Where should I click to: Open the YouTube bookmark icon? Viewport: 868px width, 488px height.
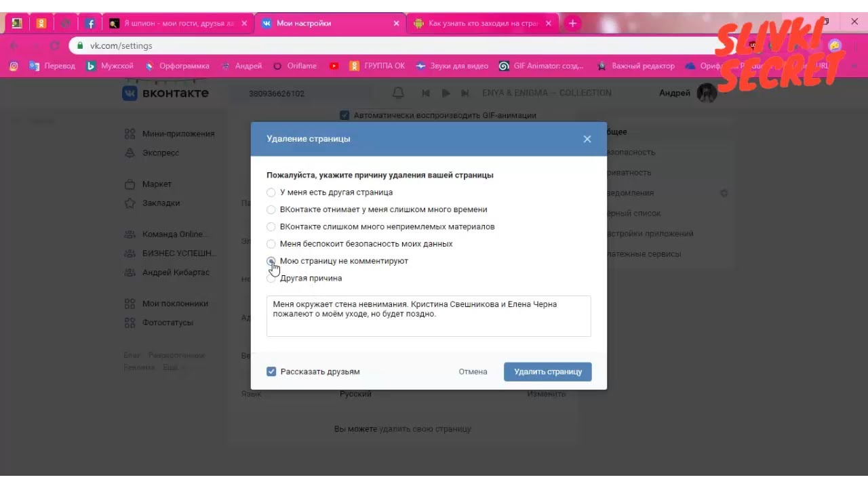point(334,66)
